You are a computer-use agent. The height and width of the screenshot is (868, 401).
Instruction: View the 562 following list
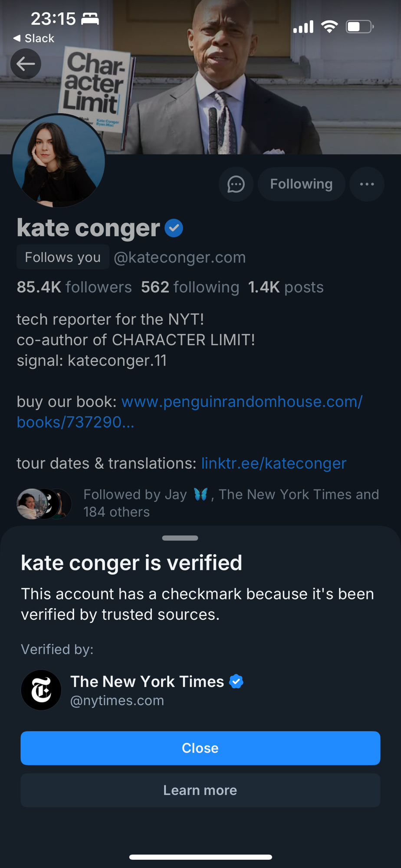coord(190,287)
